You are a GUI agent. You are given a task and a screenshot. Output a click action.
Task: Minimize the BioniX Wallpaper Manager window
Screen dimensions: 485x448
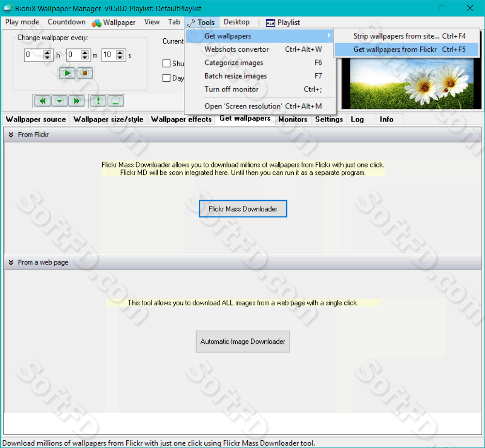pos(415,8)
